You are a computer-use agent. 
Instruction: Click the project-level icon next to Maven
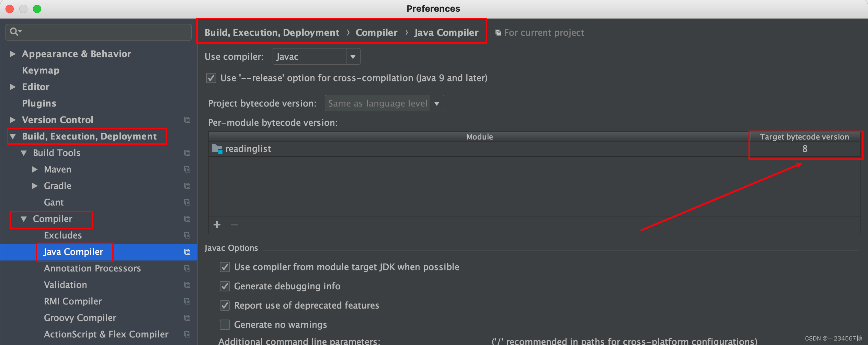coord(187,169)
